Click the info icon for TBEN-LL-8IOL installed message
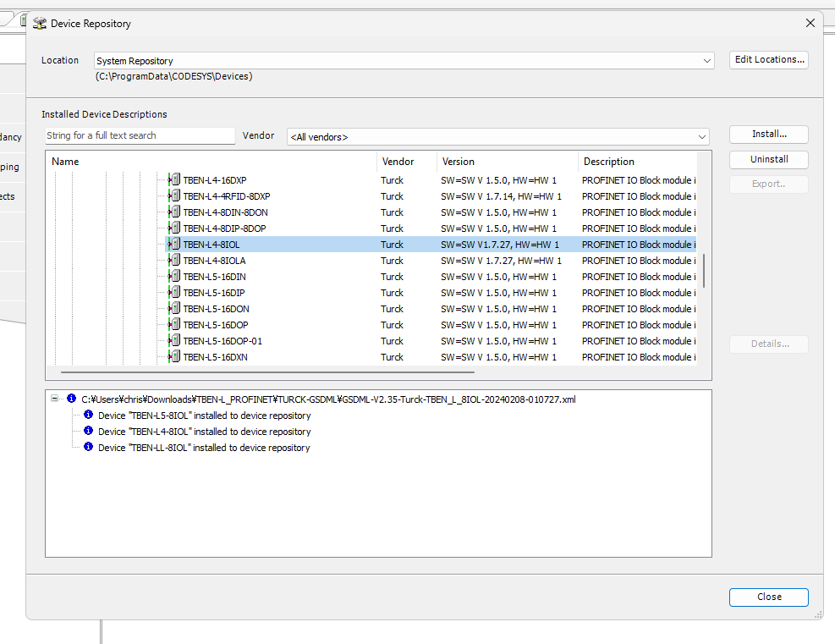The image size is (835, 644). pyautogui.click(x=88, y=446)
